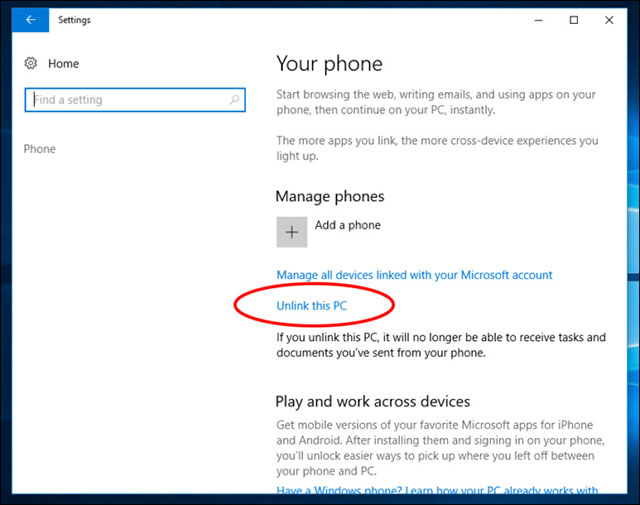Open the Home settings label
This screenshot has width=640, height=505.
tap(63, 64)
